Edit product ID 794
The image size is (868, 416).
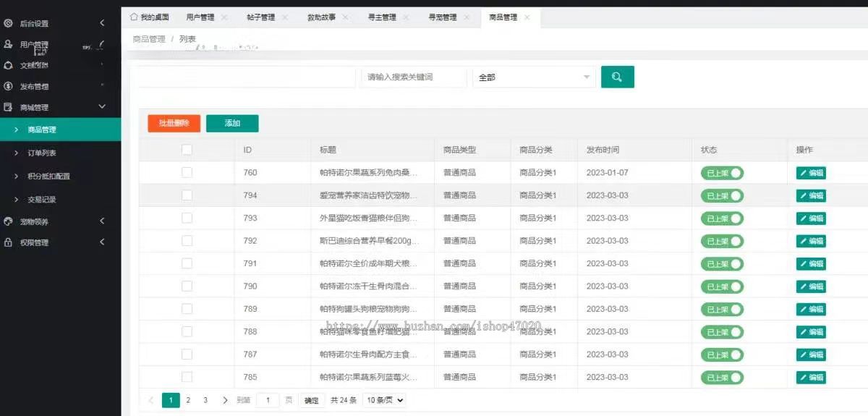(x=811, y=195)
